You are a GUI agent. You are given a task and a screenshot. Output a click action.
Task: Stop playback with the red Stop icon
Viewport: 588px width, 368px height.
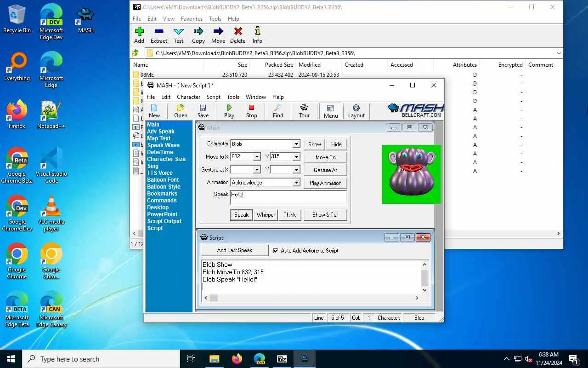coord(251,111)
